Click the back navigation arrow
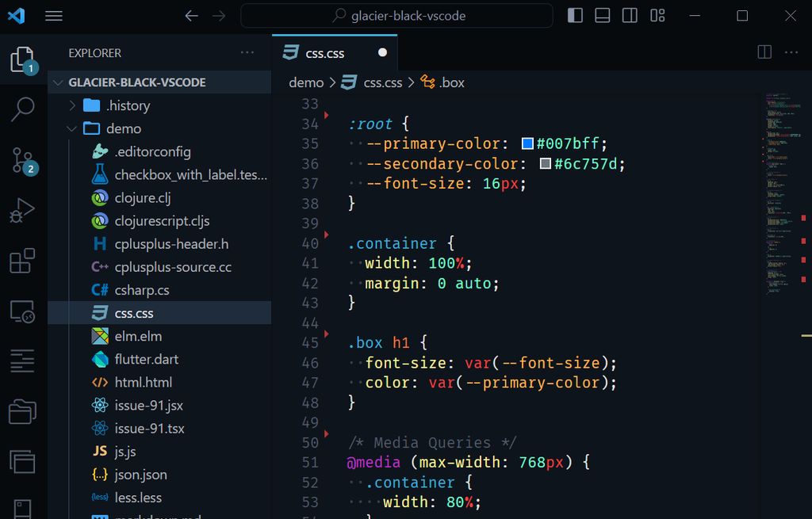Image resolution: width=812 pixels, height=519 pixels. 191,16
